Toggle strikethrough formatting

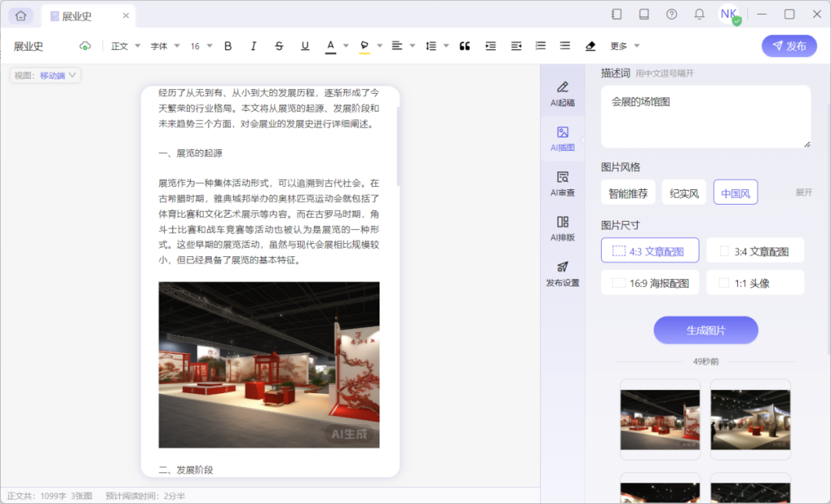[x=279, y=46]
